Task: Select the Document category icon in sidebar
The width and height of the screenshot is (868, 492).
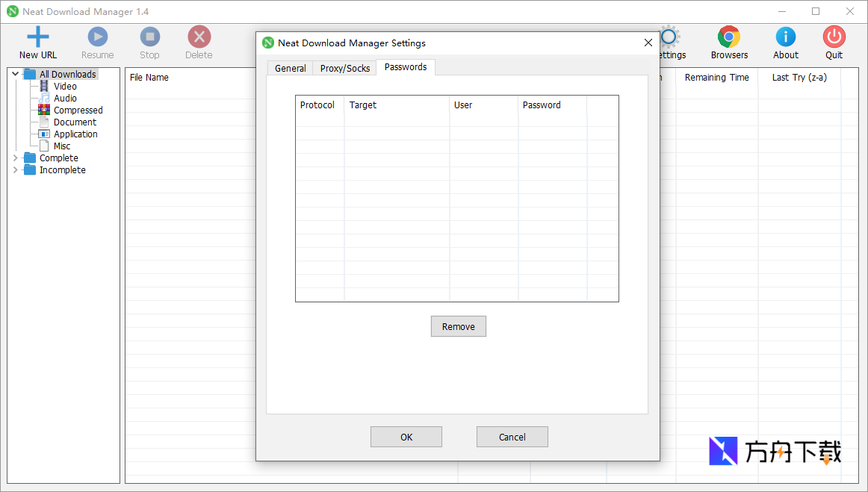Action: point(44,122)
